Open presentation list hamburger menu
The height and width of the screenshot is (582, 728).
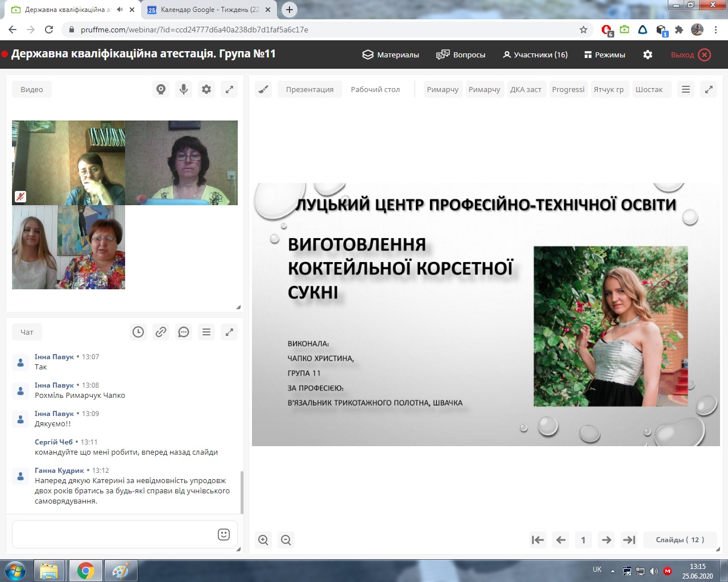[686, 89]
